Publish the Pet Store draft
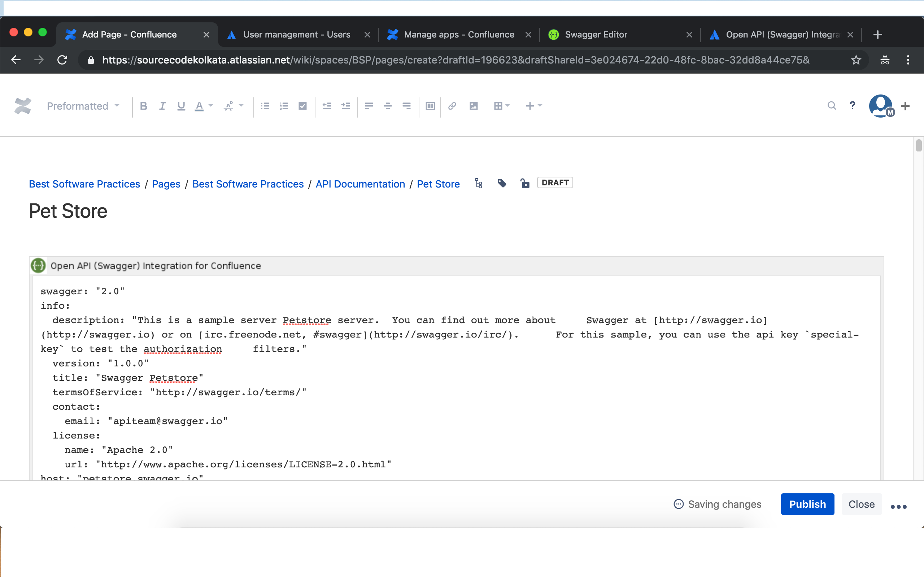The image size is (924, 577). [x=807, y=504]
